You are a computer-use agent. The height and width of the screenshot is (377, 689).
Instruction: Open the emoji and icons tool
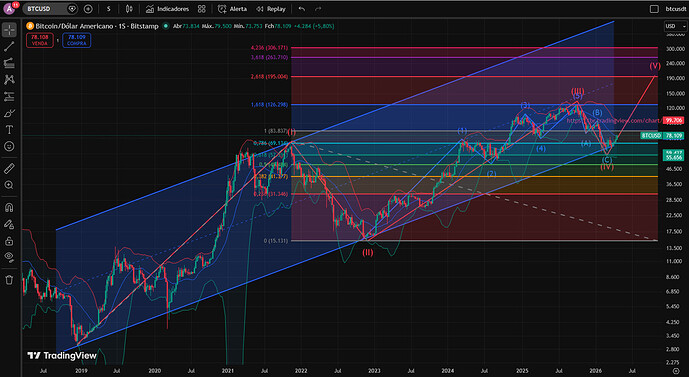(x=9, y=146)
